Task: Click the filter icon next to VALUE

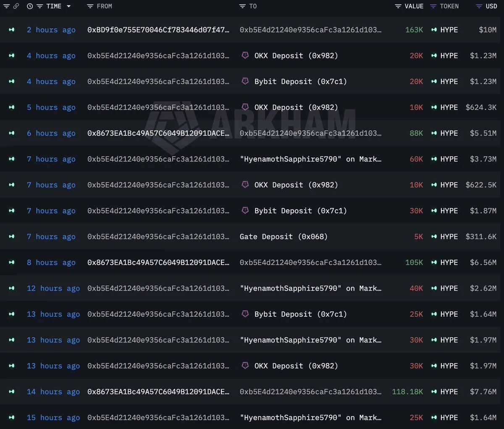Action: pos(398,6)
